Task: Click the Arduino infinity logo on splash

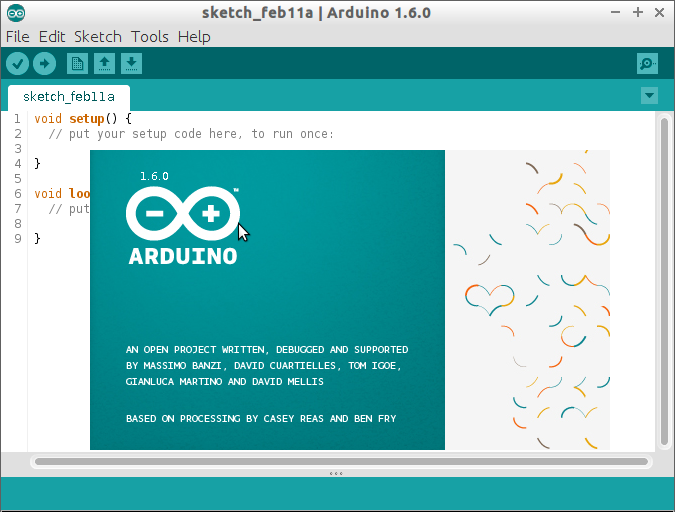Action: [x=183, y=213]
